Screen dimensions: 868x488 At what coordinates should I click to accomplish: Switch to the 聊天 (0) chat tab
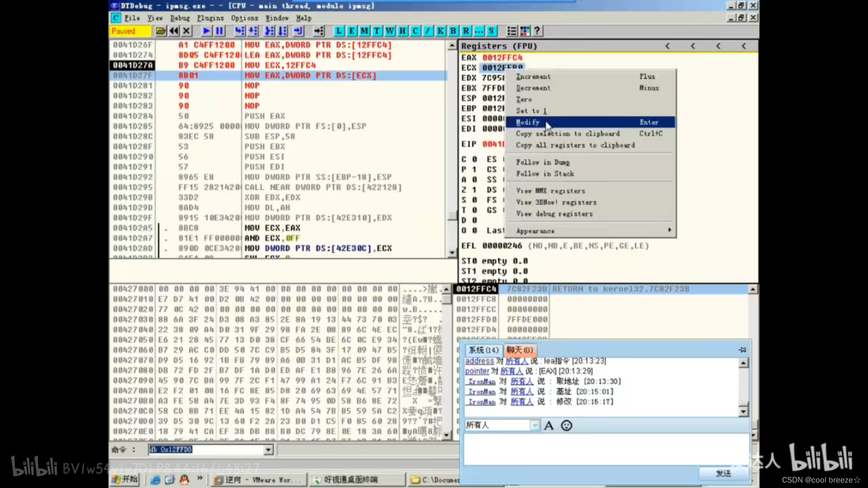519,350
